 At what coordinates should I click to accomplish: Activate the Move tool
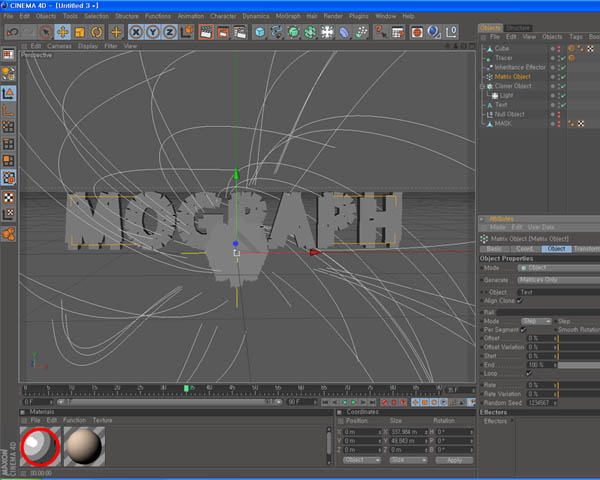coord(62,32)
